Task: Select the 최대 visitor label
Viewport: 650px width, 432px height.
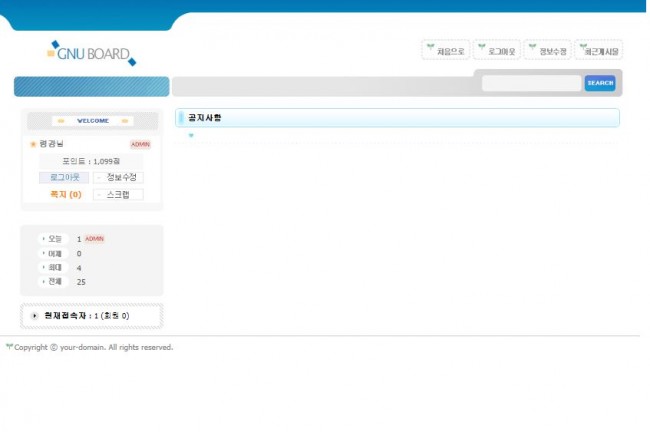Action: pos(55,267)
